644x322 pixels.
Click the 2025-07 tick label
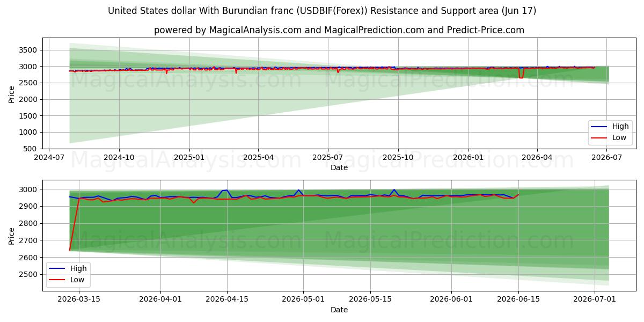(x=328, y=158)
